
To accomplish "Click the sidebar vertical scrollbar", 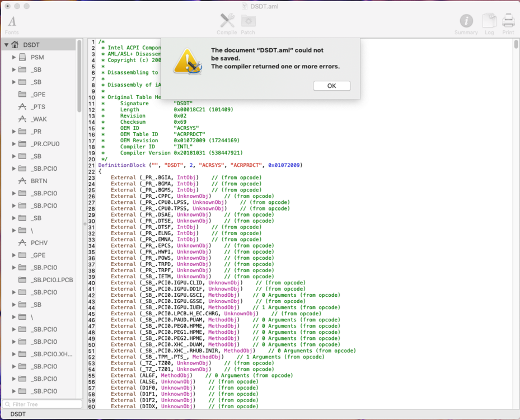I will pyautogui.click(x=79, y=101).
